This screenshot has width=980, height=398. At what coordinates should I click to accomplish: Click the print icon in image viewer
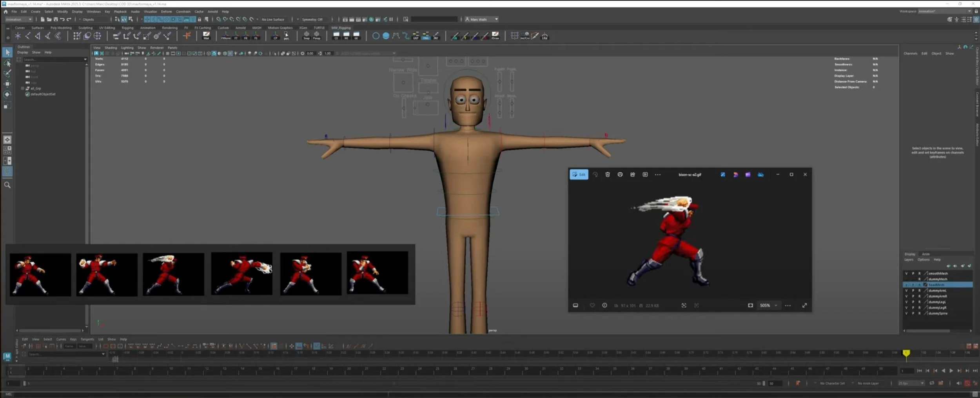pos(620,175)
